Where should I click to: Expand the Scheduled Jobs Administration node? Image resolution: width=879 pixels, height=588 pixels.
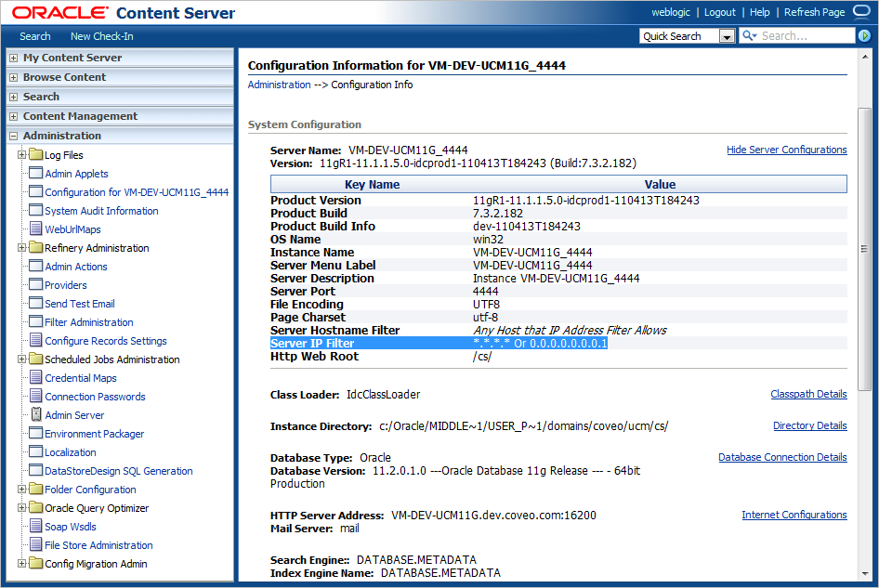[21, 359]
